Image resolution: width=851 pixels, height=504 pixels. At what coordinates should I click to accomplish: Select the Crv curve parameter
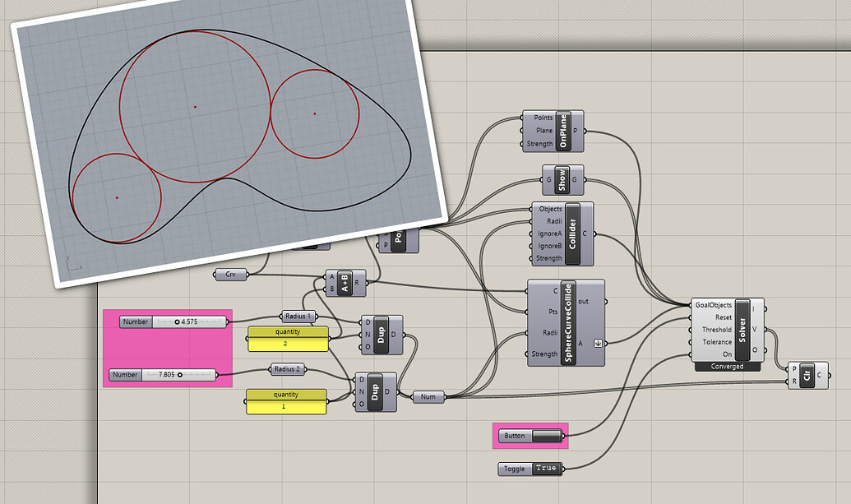coord(229,274)
